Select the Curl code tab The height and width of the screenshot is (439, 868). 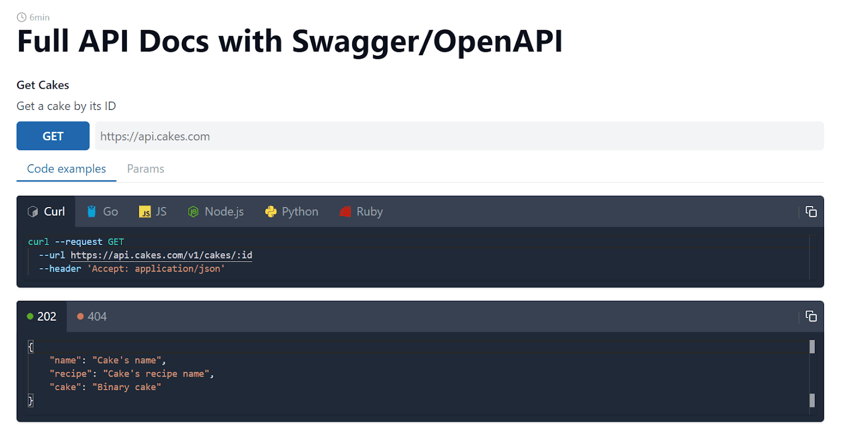point(46,211)
